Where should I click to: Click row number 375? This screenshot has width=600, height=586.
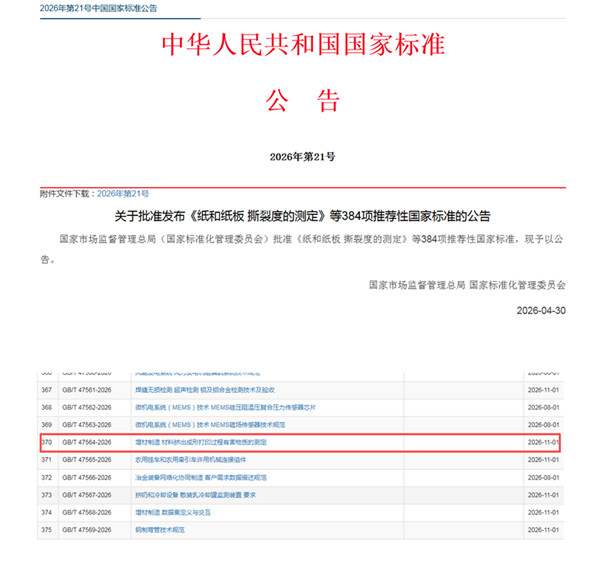(47, 530)
